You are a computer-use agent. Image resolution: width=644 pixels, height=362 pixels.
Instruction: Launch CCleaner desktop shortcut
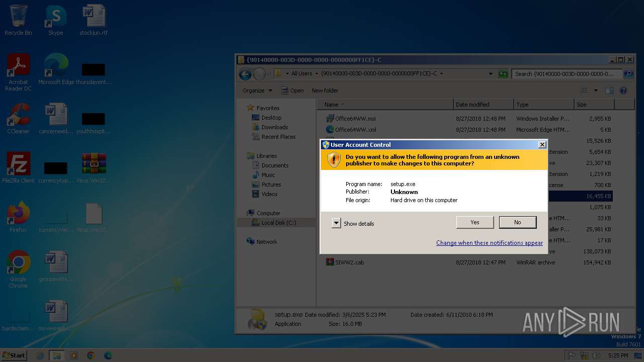(x=18, y=119)
